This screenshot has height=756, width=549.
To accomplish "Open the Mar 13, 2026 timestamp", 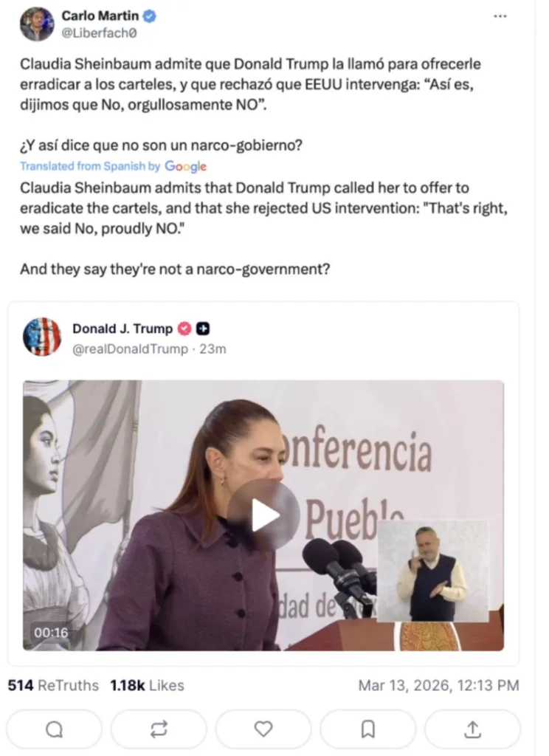I will pos(438,685).
